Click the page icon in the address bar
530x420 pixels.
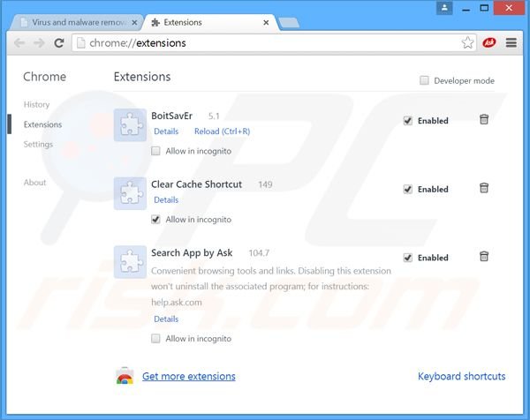click(80, 43)
